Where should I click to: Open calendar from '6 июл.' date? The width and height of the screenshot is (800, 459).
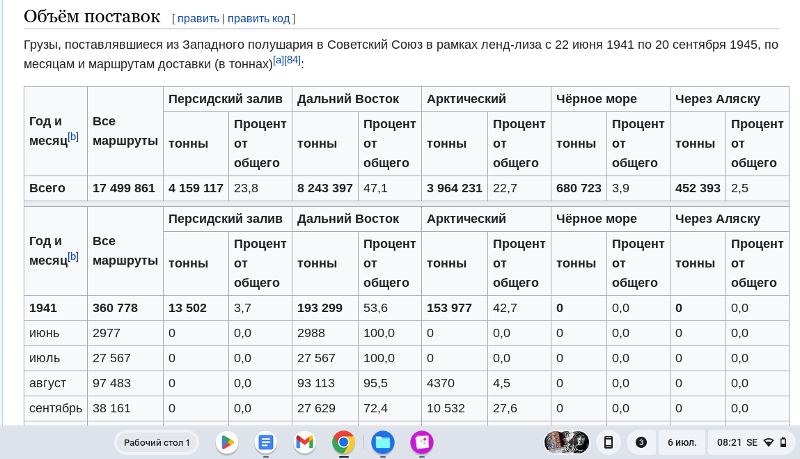point(682,442)
